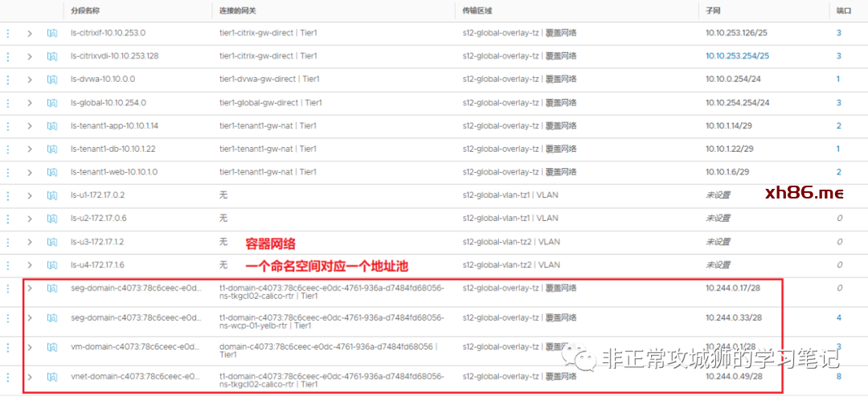Click three-dot menu of ls-dvwa-10.10.0.0 segment
868x397 pixels.
8,80
